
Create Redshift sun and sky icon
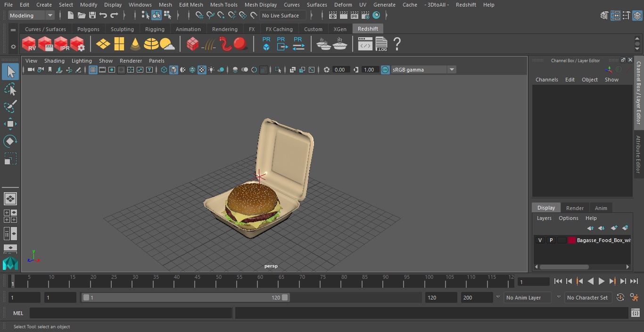[167, 44]
